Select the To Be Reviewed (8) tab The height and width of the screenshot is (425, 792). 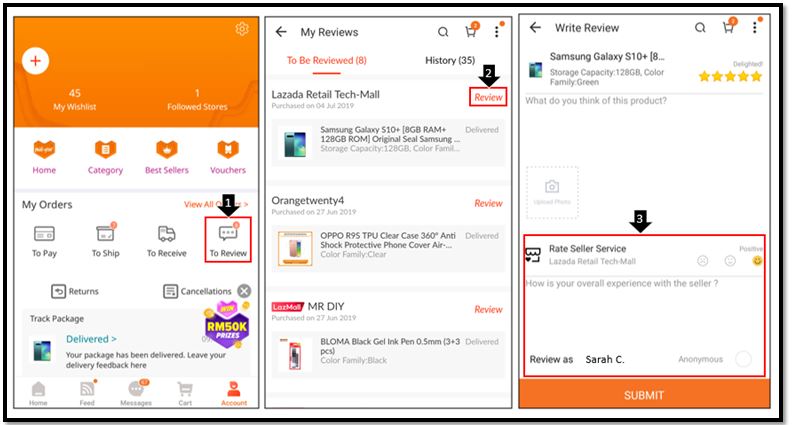(327, 61)
